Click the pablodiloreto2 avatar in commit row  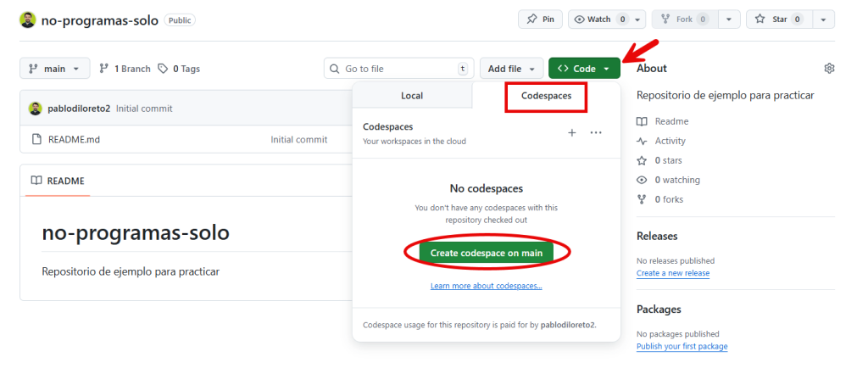click(36, 109)
